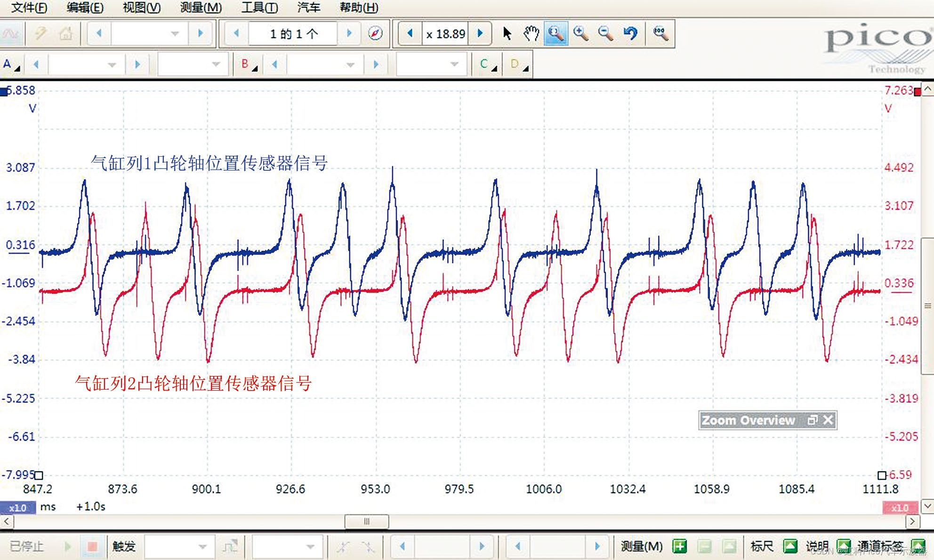This screenshot has width=934, height=560.
Task: Open the 测量(M) menu in menu bar
Action: (201, 8)
